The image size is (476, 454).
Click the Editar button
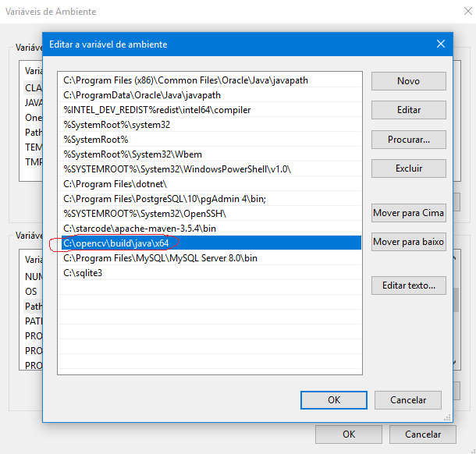tap(408, 110)
